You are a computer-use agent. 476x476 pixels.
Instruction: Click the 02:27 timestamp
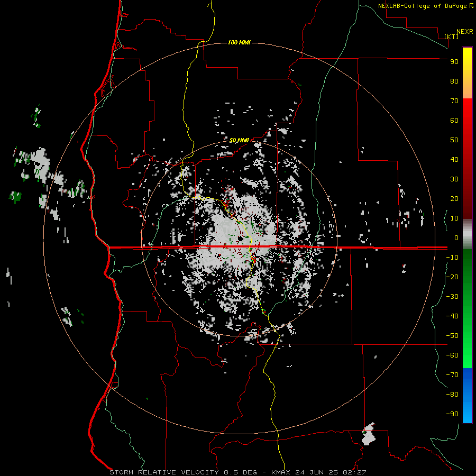(354, 472)
